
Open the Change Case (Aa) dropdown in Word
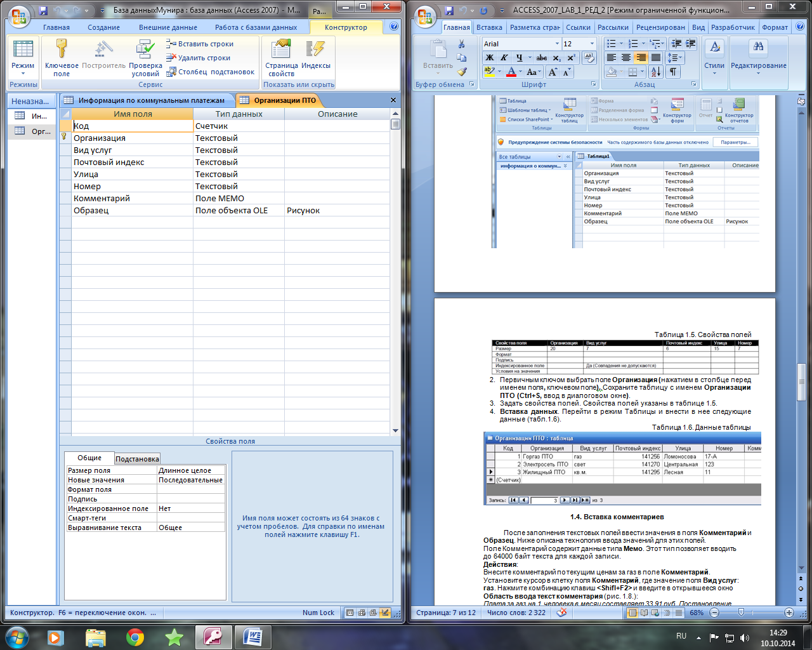(x=534, y=72)
